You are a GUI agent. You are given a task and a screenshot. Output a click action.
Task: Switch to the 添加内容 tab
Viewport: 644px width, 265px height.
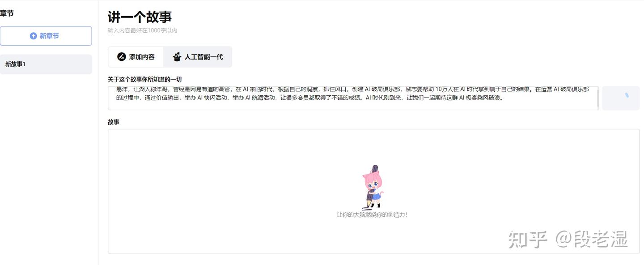136,57
